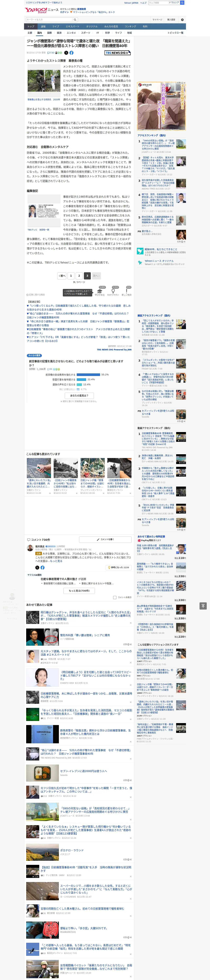The height and width of the screenshot is (980, 210).
Task: Click the scroll-to-top arrow button
Action: 203,606
